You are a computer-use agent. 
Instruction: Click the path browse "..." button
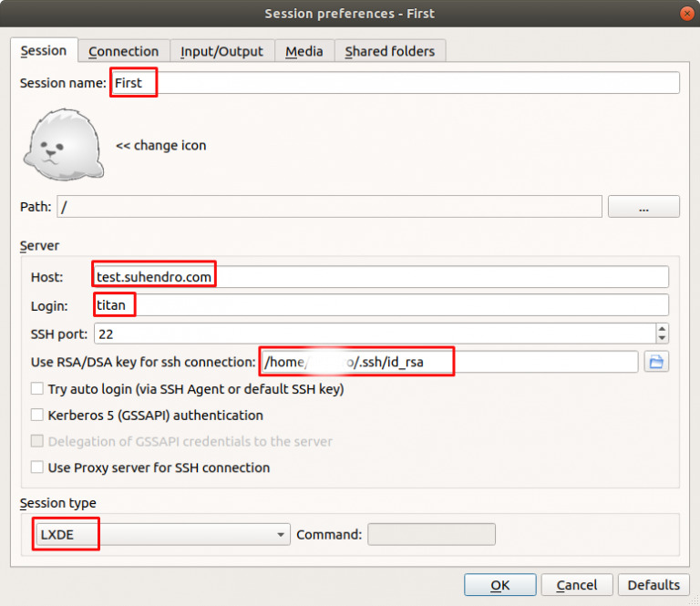[x=643, y=208]
